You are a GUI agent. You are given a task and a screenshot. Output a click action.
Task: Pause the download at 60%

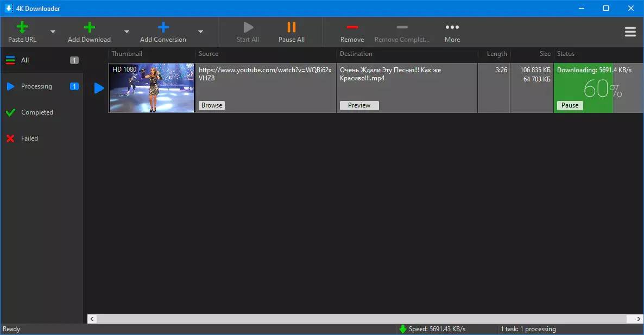570,105
